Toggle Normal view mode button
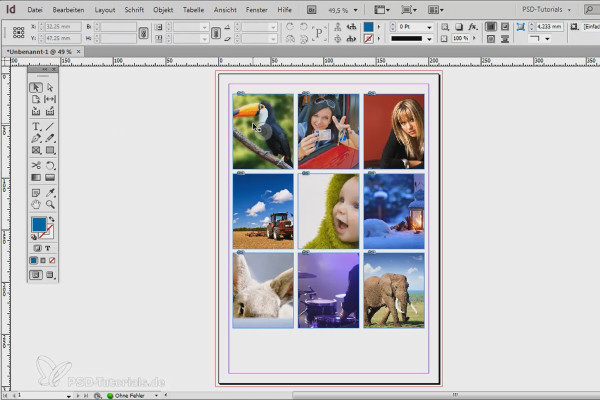 click(x=36, y=275)
